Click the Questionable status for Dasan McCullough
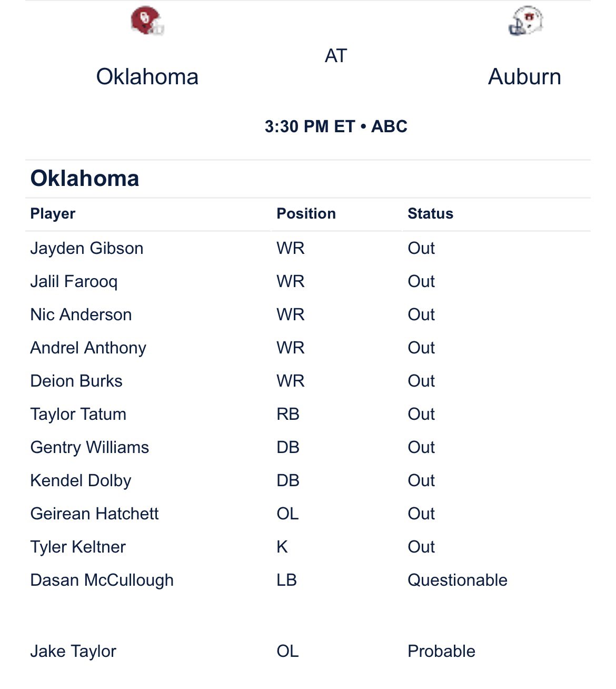 (458, 580)
